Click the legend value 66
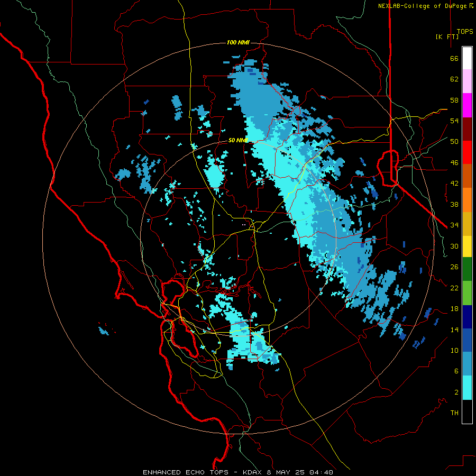The height and width of the screenshot is (476, 476). pos(454,58)
